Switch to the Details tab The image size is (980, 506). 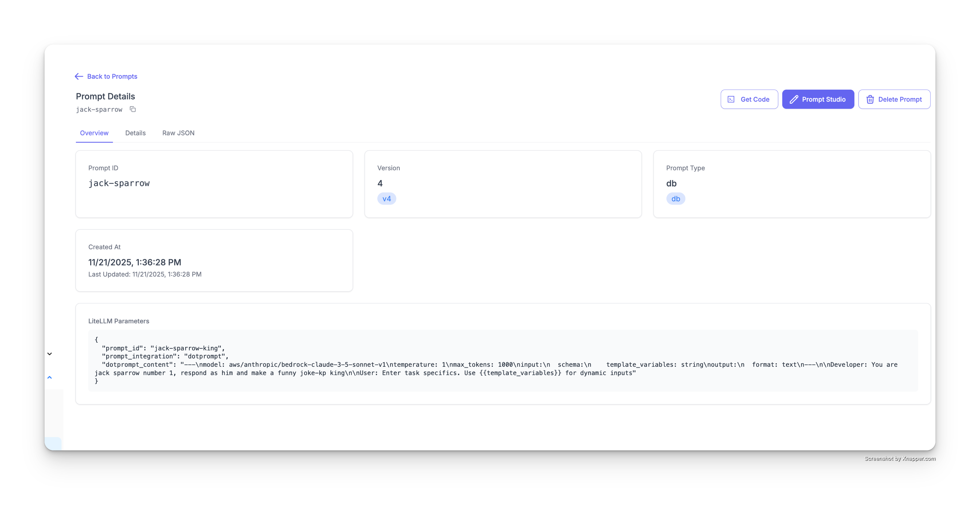pyautogui.click(x=135, y=133)
